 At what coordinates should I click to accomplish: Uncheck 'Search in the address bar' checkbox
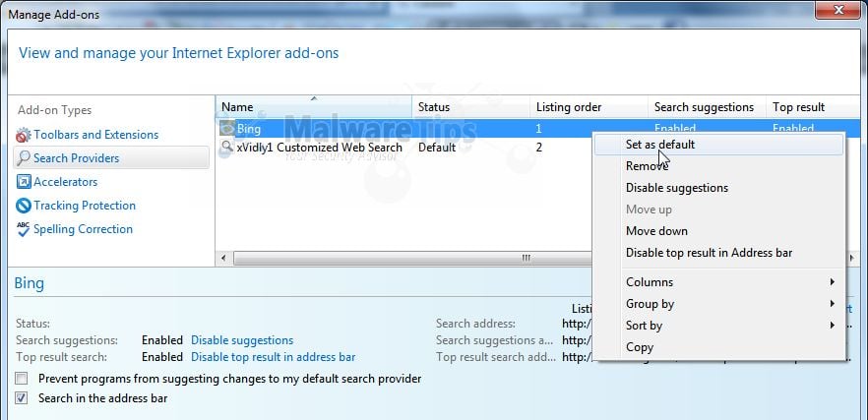point(21,398)
